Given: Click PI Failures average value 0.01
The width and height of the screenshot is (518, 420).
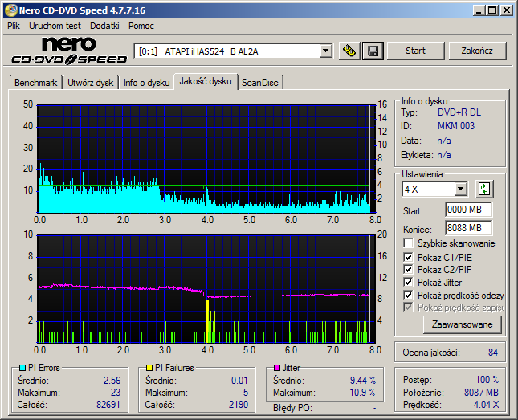Looking at the screenshot, I should coord(239,381).
